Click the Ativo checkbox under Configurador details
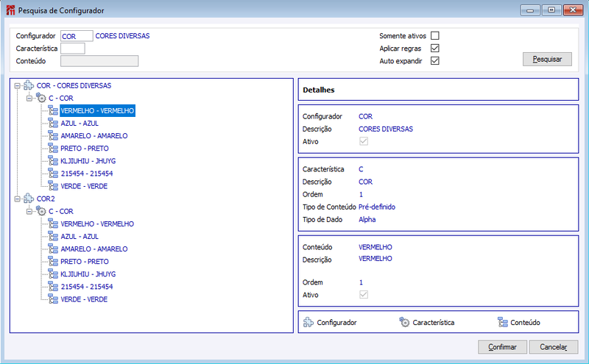 [364, 141]
